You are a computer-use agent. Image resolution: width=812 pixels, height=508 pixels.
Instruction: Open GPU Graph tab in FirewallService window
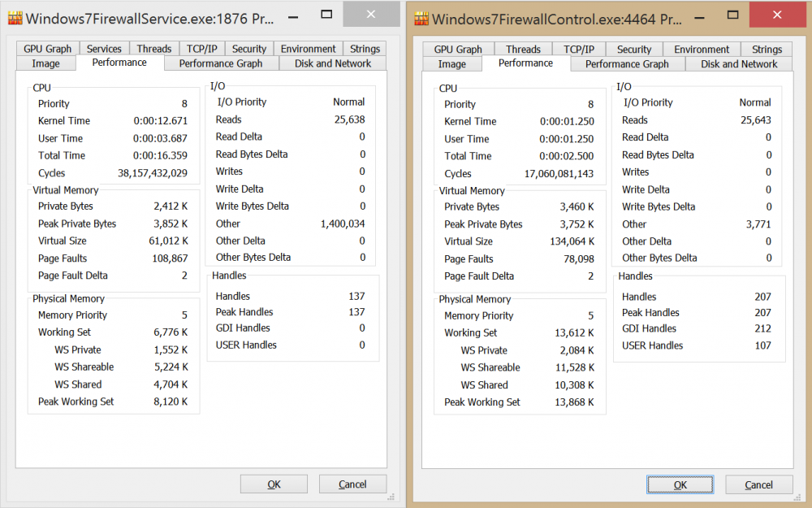47,49
